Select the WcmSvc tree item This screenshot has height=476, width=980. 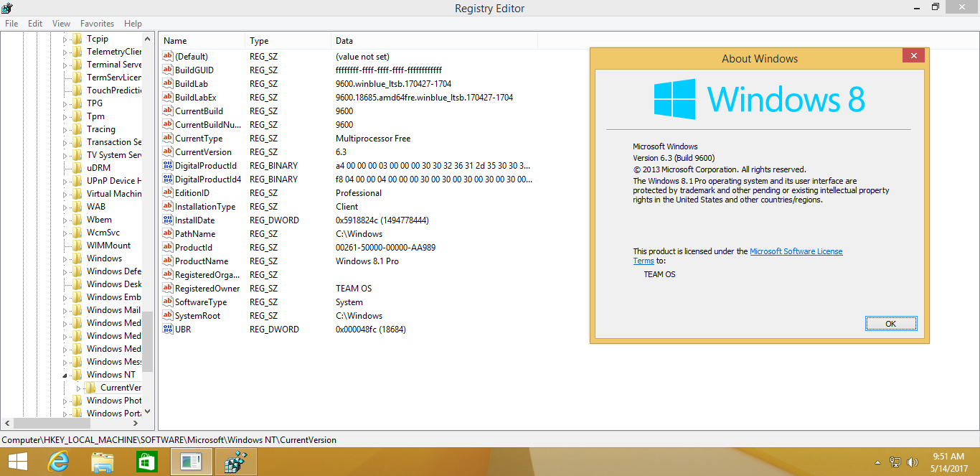pos(103,233)
